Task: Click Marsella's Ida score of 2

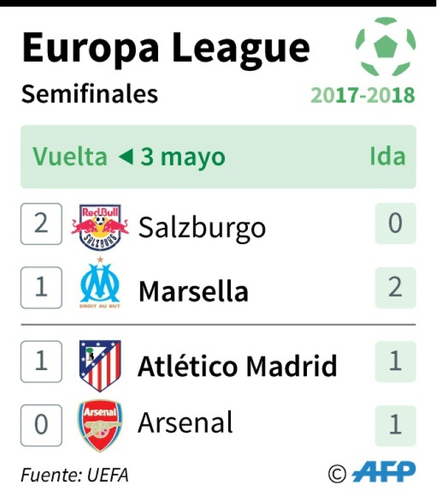Action: (x=395, y=287)
